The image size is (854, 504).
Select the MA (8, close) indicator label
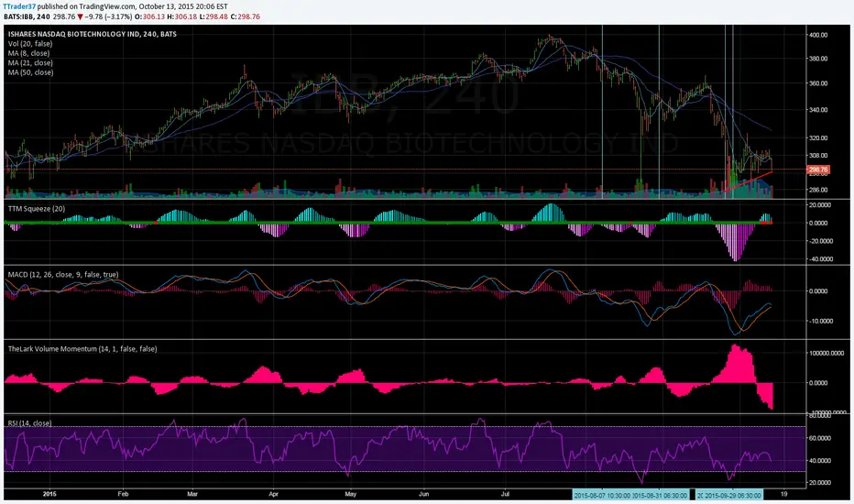[x=29, y=53]
